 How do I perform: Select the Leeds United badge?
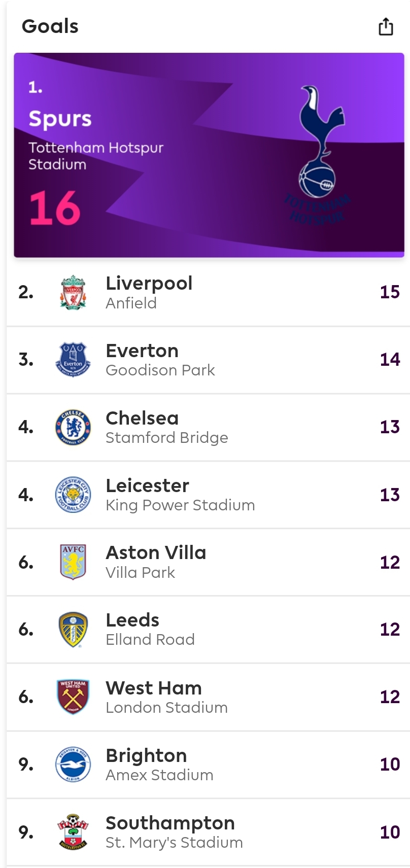73,630
